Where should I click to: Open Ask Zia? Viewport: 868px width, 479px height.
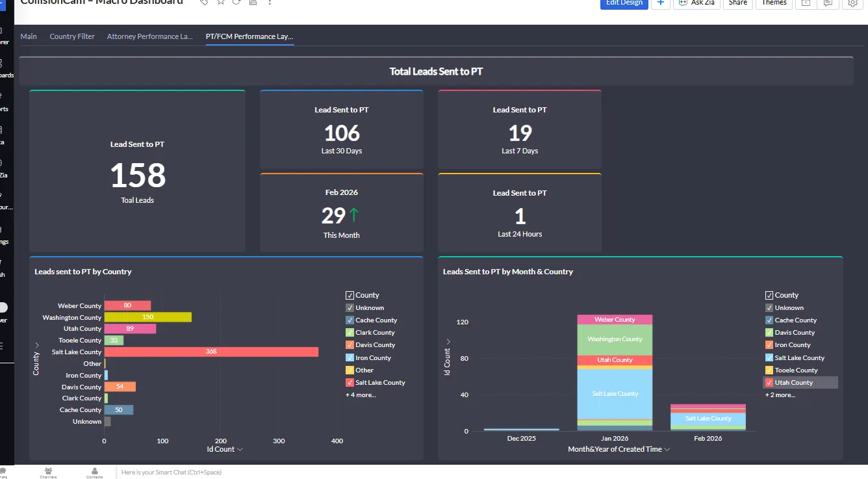[696, 3]
